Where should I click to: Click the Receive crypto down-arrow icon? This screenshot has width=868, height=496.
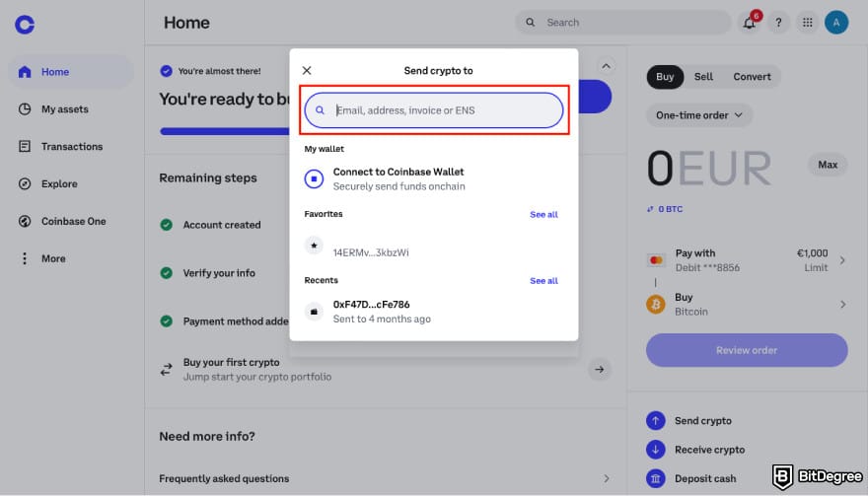tap(656, 450)
